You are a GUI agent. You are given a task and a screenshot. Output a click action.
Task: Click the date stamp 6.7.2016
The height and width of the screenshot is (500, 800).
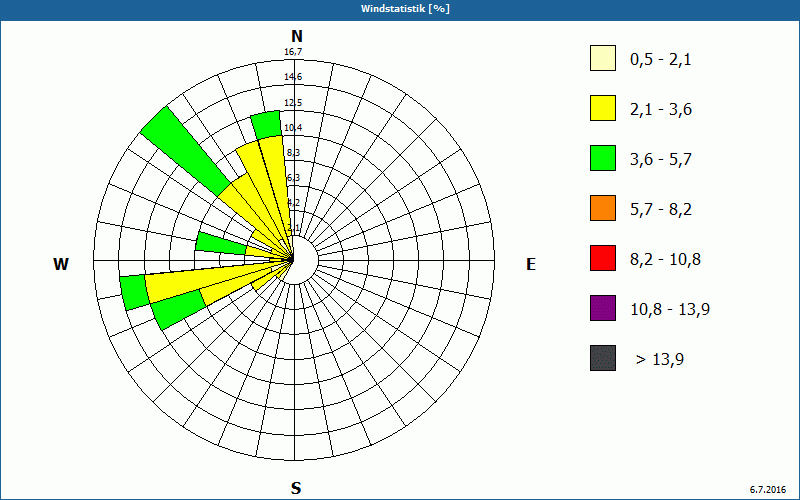point(768,489)
